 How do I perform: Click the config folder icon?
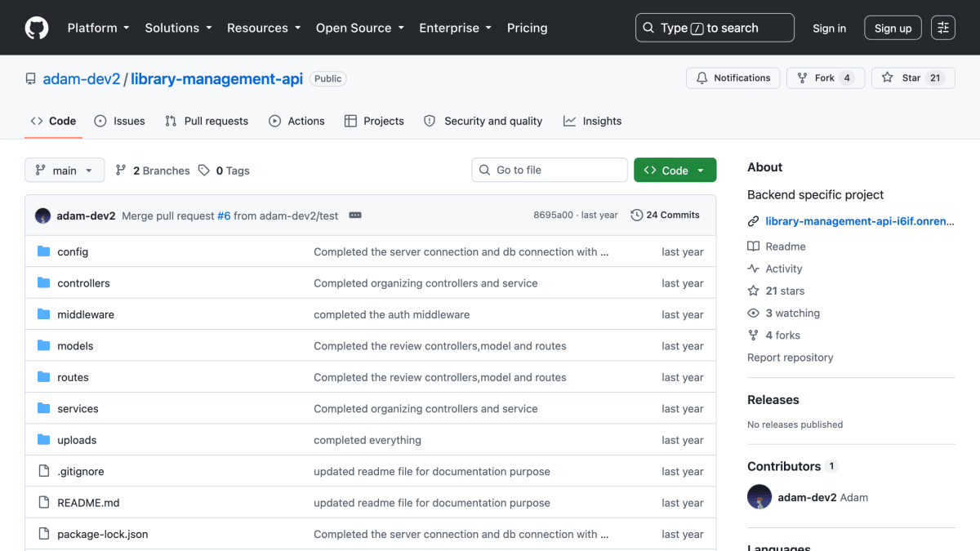coord(43,251)
